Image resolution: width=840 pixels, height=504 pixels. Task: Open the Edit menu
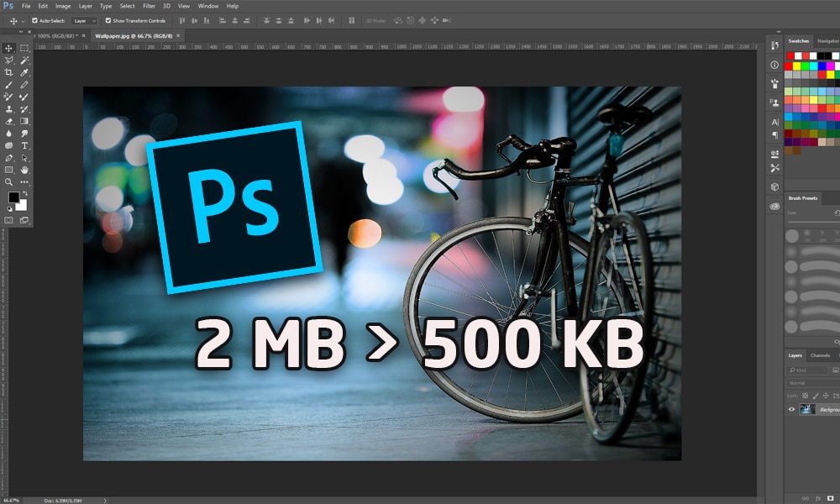coord(43,7)
